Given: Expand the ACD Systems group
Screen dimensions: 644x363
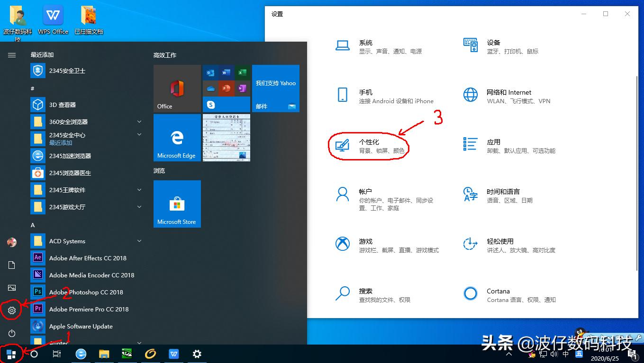Looking at the screenshot, I should [x=139, y=241].
